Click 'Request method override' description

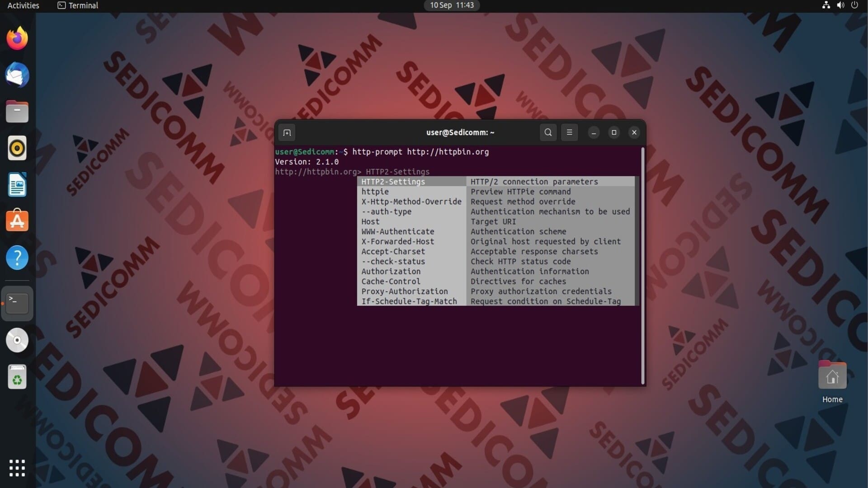(x=523, y=202)
